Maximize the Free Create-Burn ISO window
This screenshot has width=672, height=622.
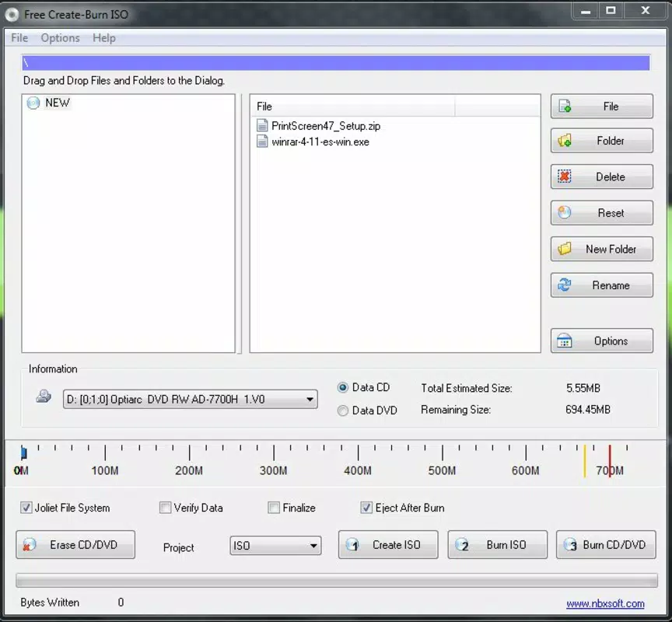pyautogui.click(x=611, y=11)
